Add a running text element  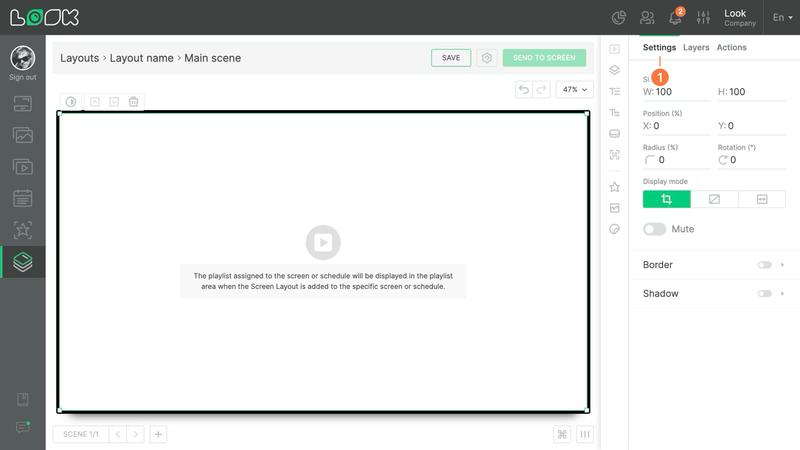pos(614,113)
